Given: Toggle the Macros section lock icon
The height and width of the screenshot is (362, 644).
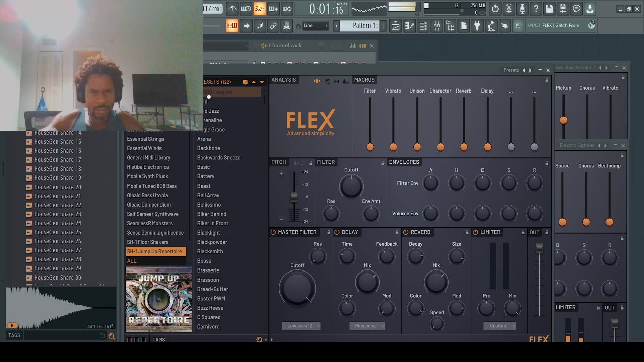Looking at the screenshot, I should tap(547, 80).
